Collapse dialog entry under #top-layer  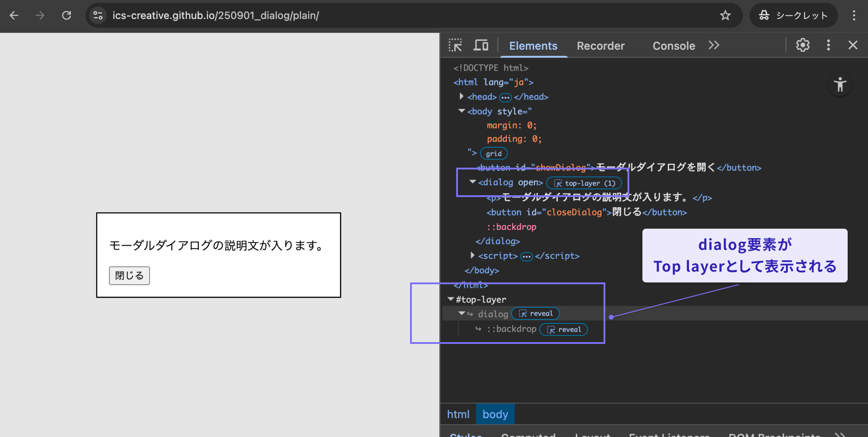tap(462, 313)
